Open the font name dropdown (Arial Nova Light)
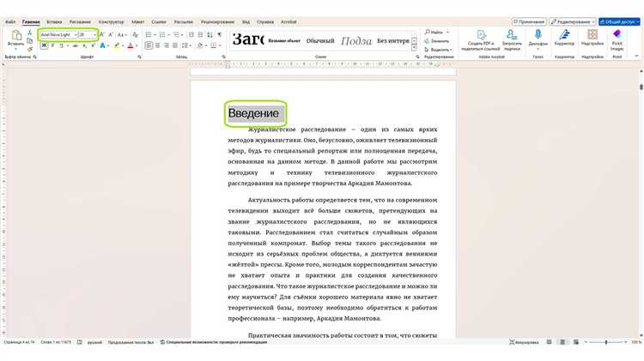 point(76,35)
